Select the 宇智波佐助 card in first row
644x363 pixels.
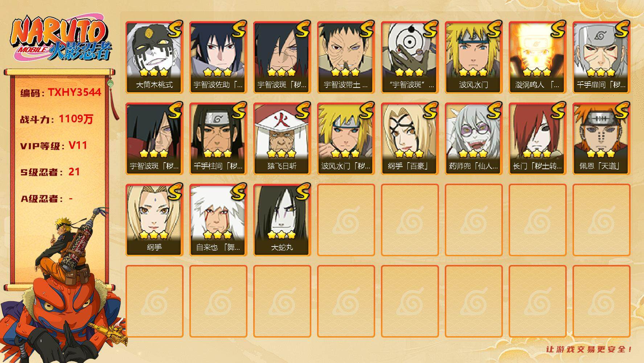tap(218, 57)
